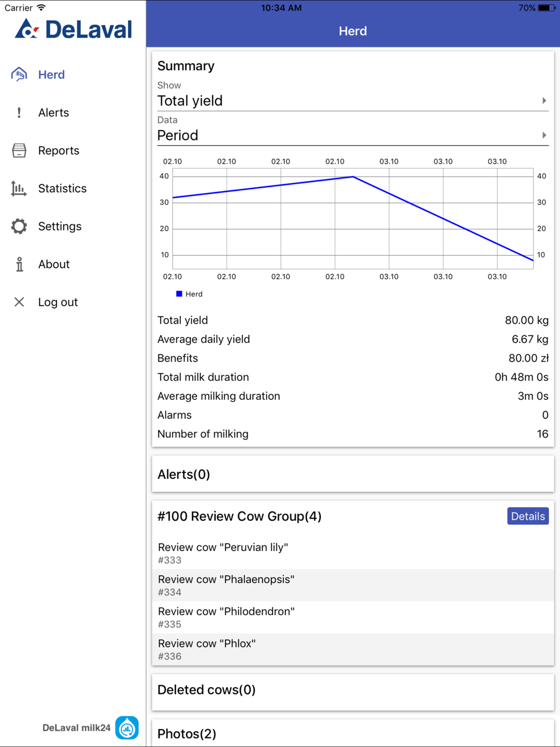The height and width of the screenshot is (747, 560).
Task: Select Review cow "Peruvian lily" #333
Action: pos(353,553)
